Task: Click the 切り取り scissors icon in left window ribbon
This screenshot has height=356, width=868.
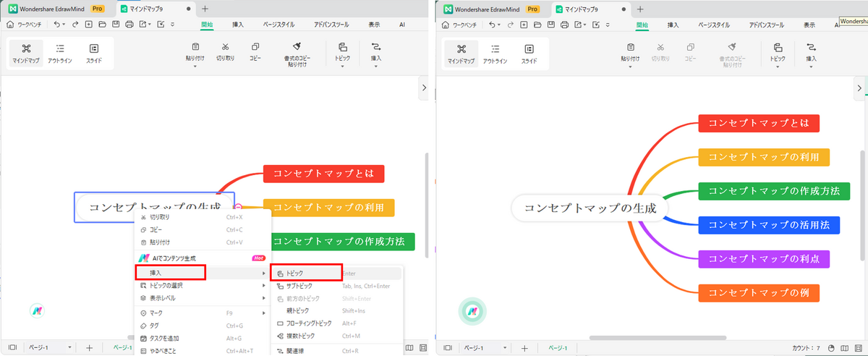Action: point(226,46)
